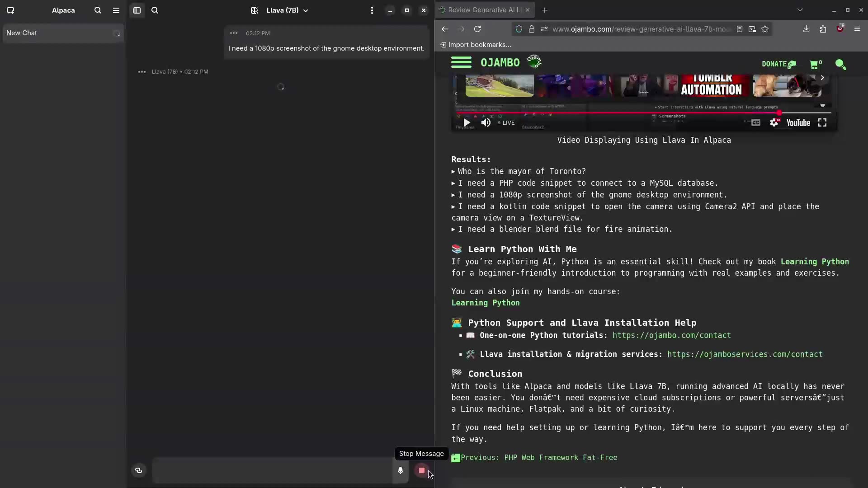Toggle video closed captions
Screen dimensions: 868x488
click(755, 122)
